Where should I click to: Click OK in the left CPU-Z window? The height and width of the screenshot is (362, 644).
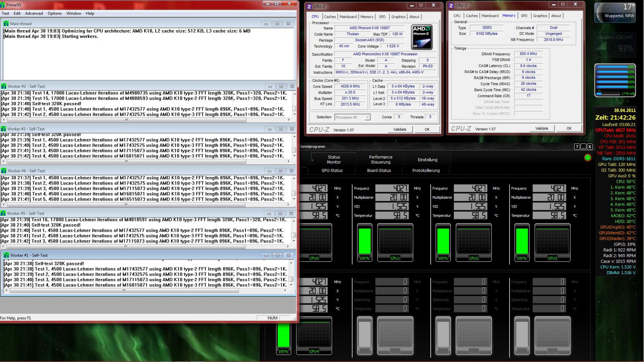tap(427, 130)
